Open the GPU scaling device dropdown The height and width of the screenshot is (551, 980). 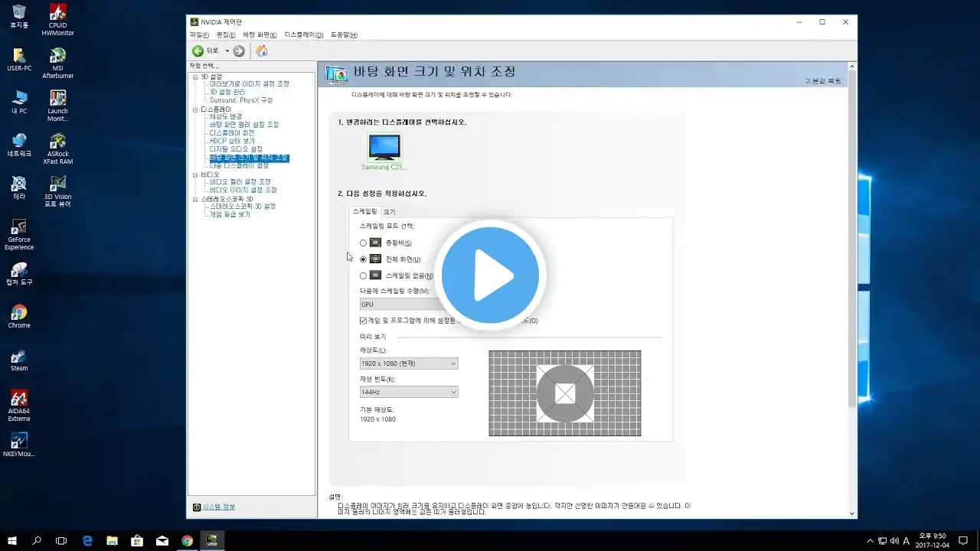coord(409,305)
